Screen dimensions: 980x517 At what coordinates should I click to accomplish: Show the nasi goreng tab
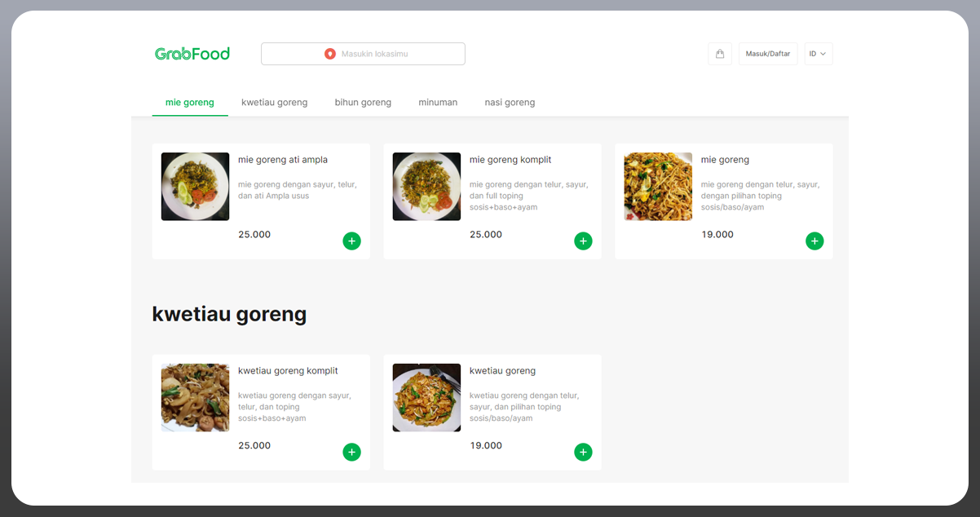pyautogui.click(x=510, y=103)
